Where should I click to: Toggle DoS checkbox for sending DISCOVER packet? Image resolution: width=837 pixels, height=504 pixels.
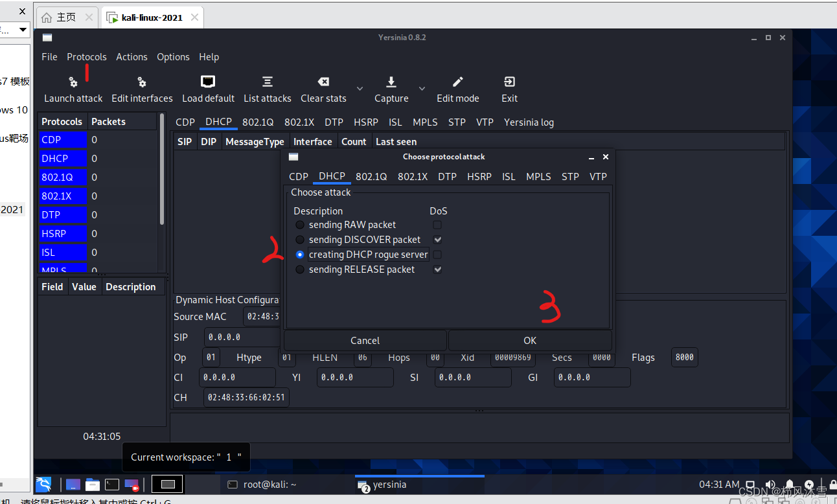[437, 240]
